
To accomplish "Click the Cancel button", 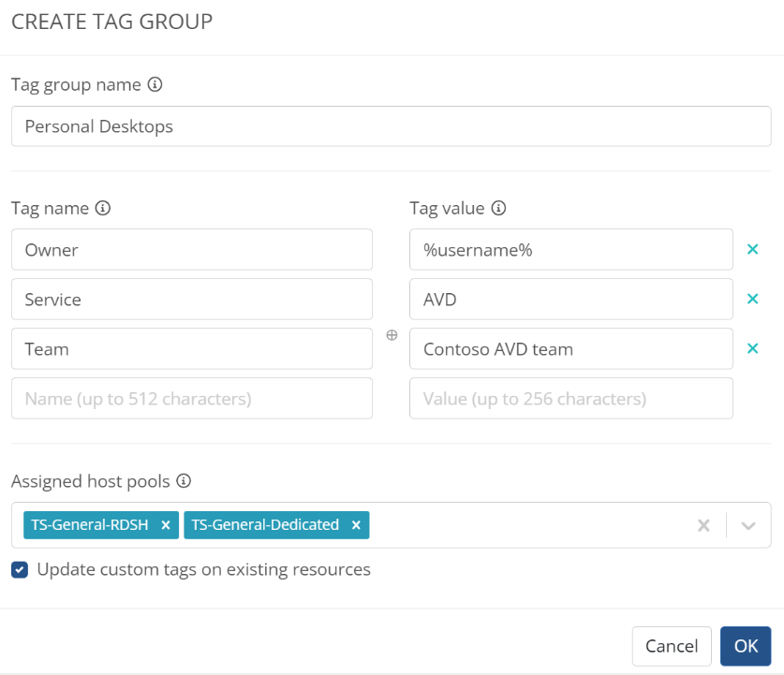I will coord(672,646).
